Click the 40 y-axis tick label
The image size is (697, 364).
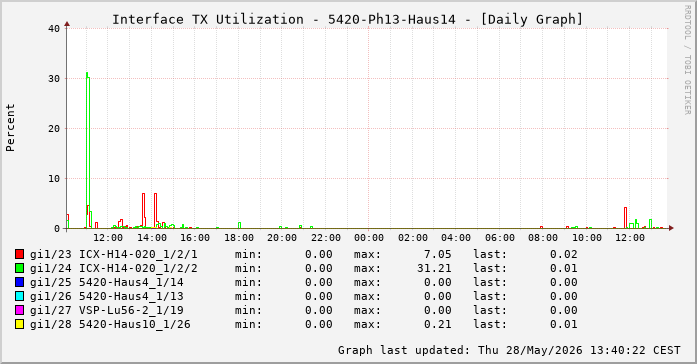tap(54, 28)
